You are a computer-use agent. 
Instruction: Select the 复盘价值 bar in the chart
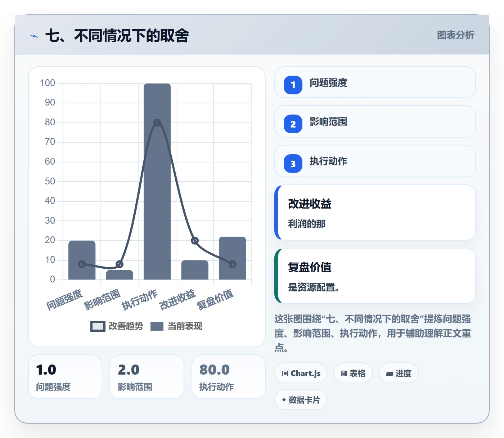point(233,258)
